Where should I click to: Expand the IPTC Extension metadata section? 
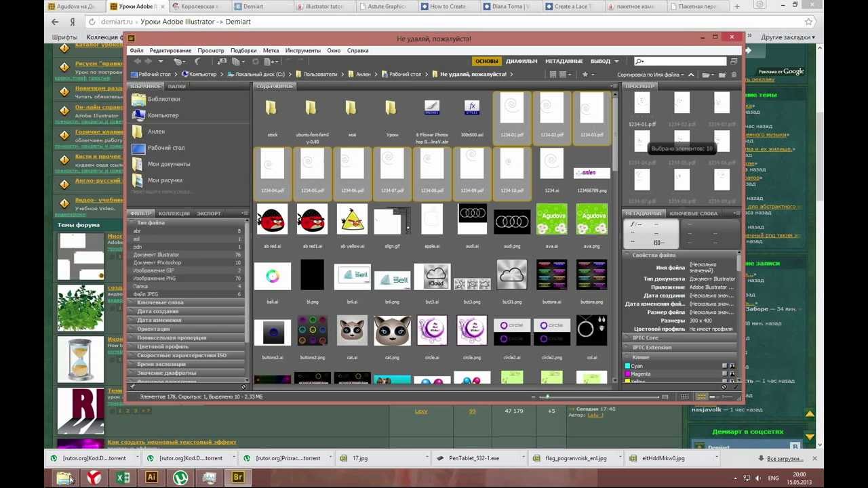[x=680, y=347]
